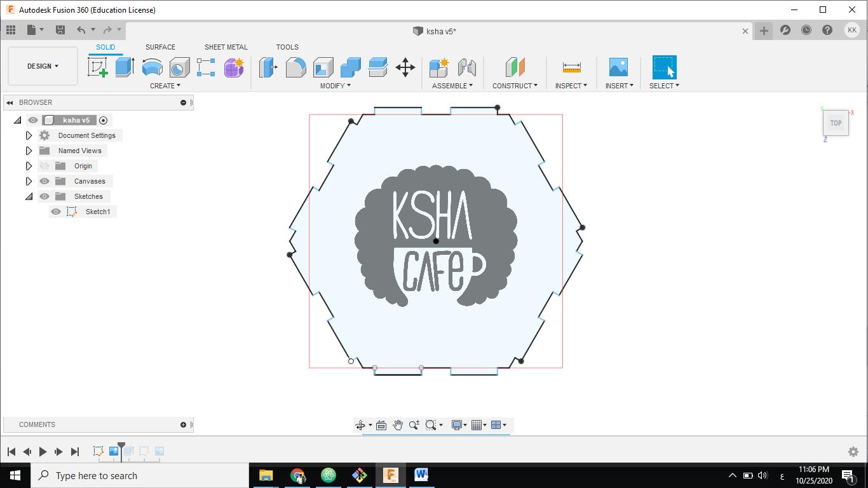Toggle the eye icon for Sketch1
This screenshot has width=868, height=488.
click(56, 212)
